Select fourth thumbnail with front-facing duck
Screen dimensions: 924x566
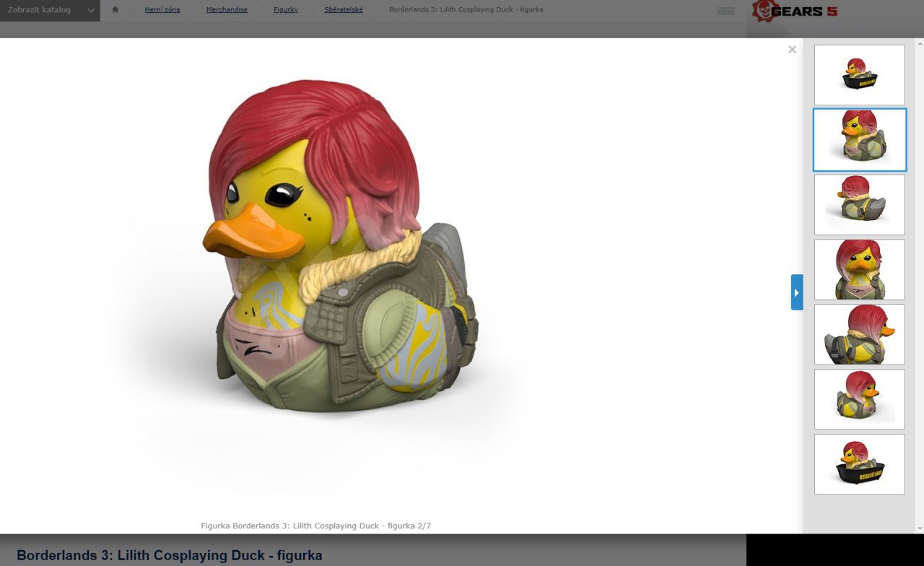tap(859, 270)
